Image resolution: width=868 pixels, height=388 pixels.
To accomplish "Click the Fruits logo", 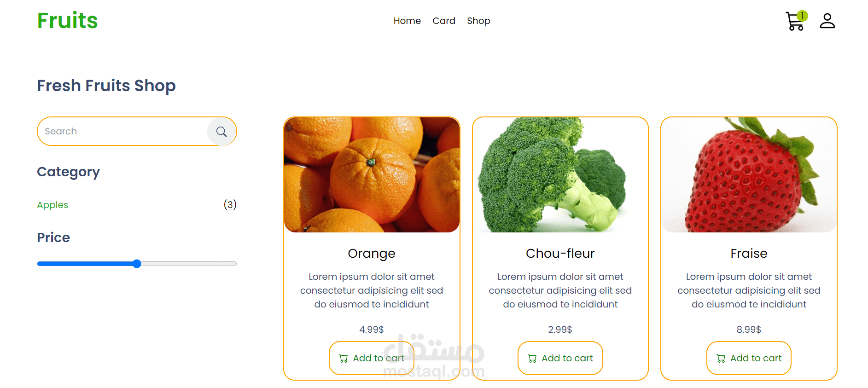I will [x=68, y=21].
